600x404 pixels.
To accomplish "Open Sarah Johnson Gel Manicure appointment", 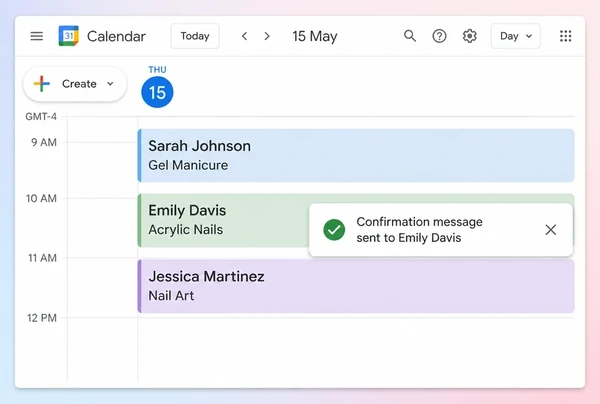I will [356, 155].
